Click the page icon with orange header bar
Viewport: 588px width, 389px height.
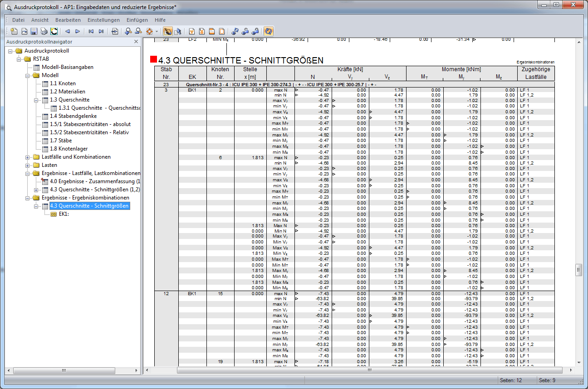point(212,31)
